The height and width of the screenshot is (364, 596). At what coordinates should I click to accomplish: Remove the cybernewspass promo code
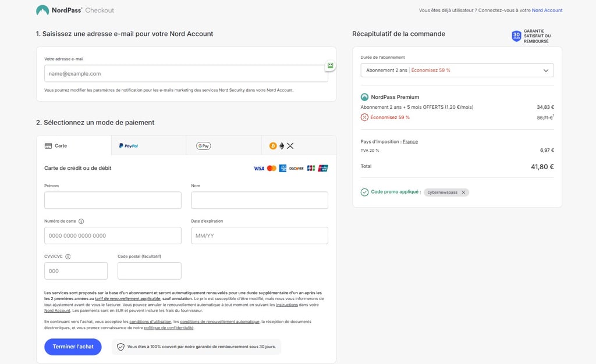coord(463,192)
